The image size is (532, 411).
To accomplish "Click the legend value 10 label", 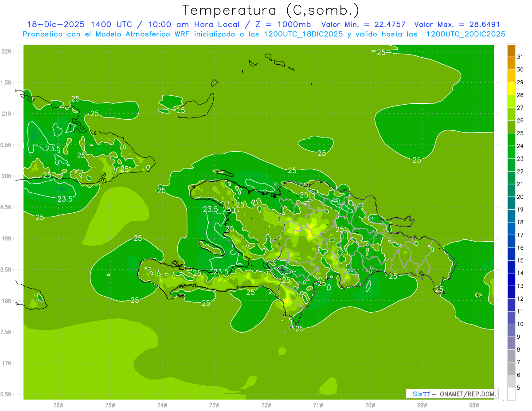I will coord(520,324).
